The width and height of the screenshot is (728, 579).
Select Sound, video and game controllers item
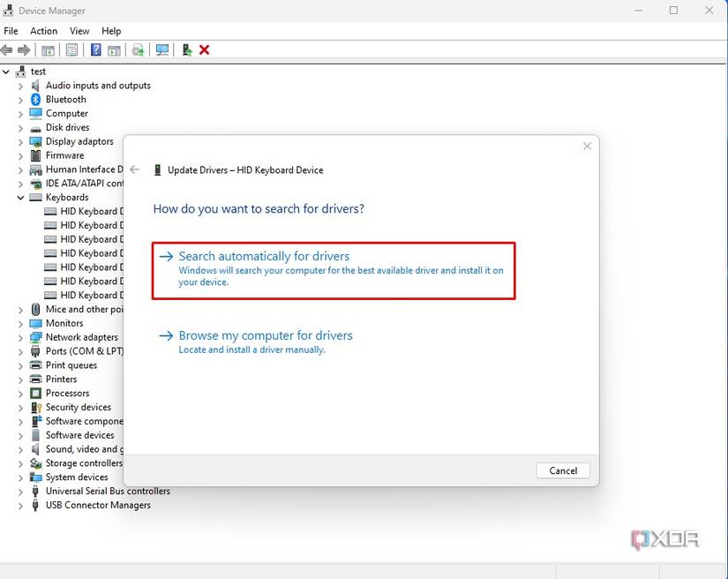click(x=85, y=449)
